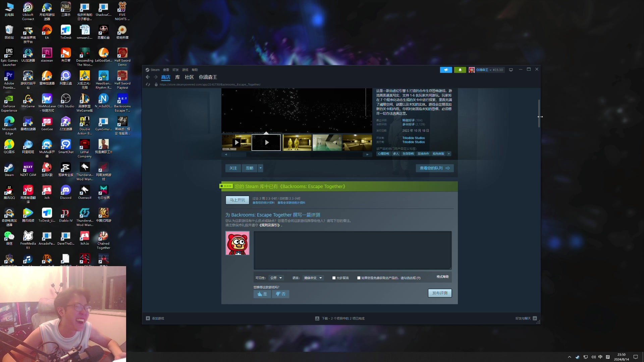
Task: Click the add game plus icon
Action: [148, 318]
